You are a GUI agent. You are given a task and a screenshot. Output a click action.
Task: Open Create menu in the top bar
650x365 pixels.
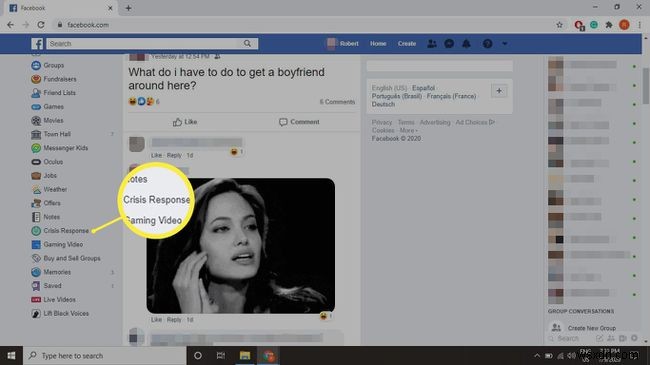coord(407,44)
